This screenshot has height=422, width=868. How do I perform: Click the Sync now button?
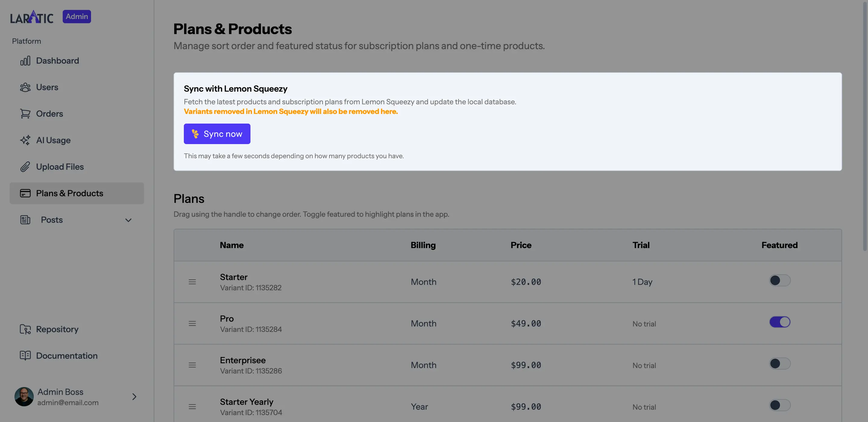[217, 134]
